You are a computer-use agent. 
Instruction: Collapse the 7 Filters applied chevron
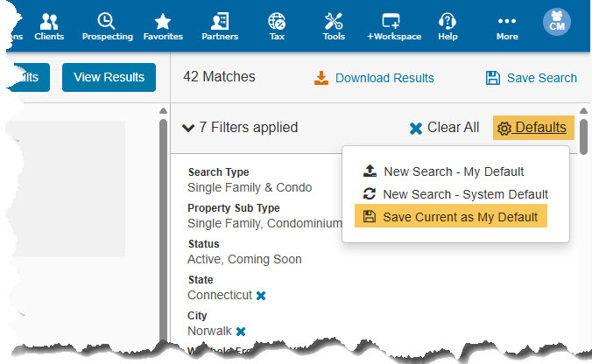tap(188, 128)
